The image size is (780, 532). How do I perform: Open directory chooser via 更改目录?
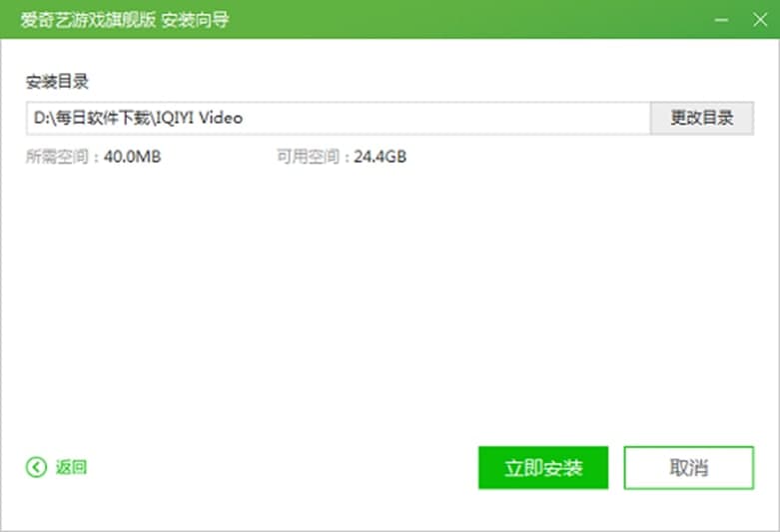tap(702, 119)
